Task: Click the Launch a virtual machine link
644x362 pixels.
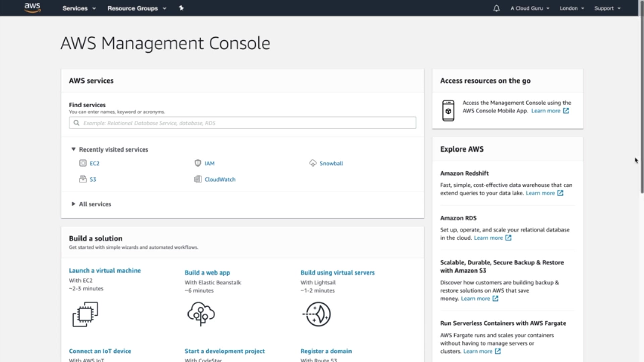Action: [x=105, y=270]
